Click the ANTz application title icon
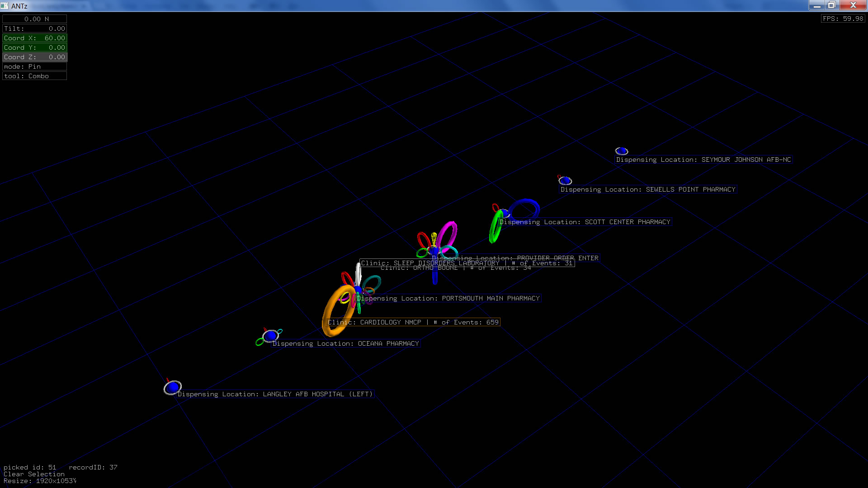868x488 pixels. pyautogui.click(x=5, y=6)
